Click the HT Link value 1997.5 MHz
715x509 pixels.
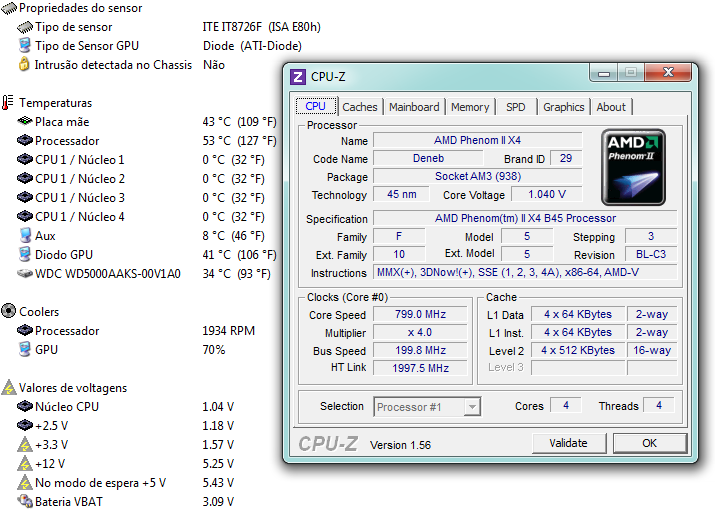[x=420, y=368]
